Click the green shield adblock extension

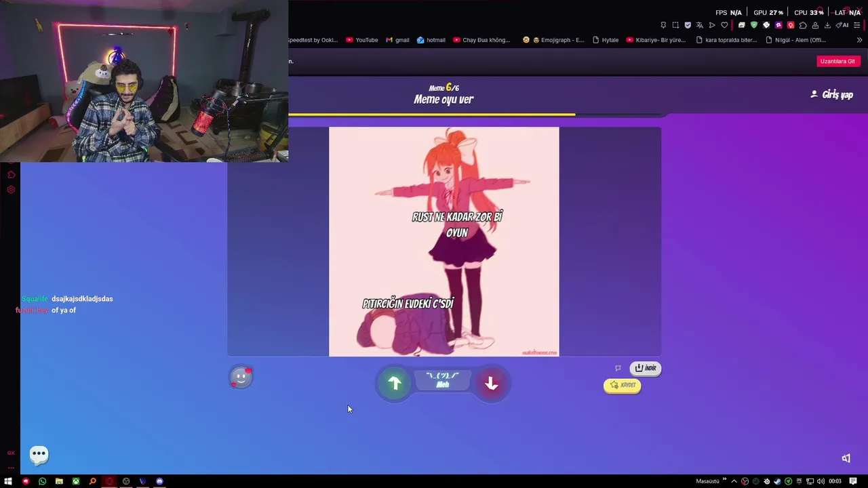(753, 25)
